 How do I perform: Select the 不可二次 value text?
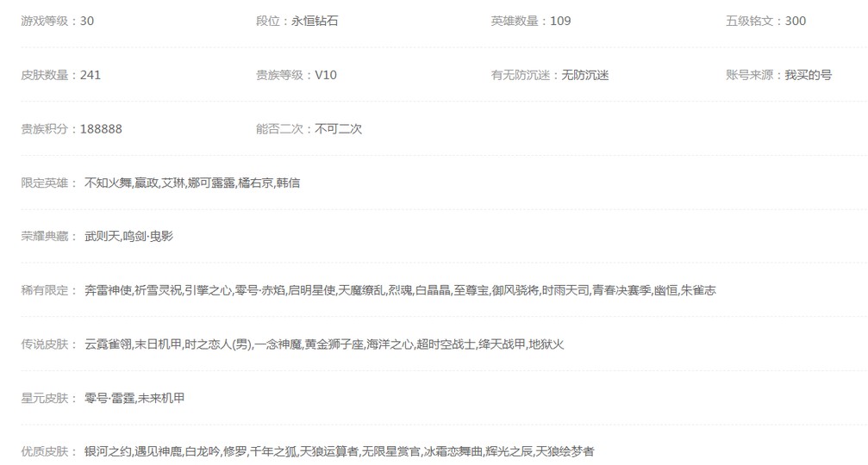338,129
